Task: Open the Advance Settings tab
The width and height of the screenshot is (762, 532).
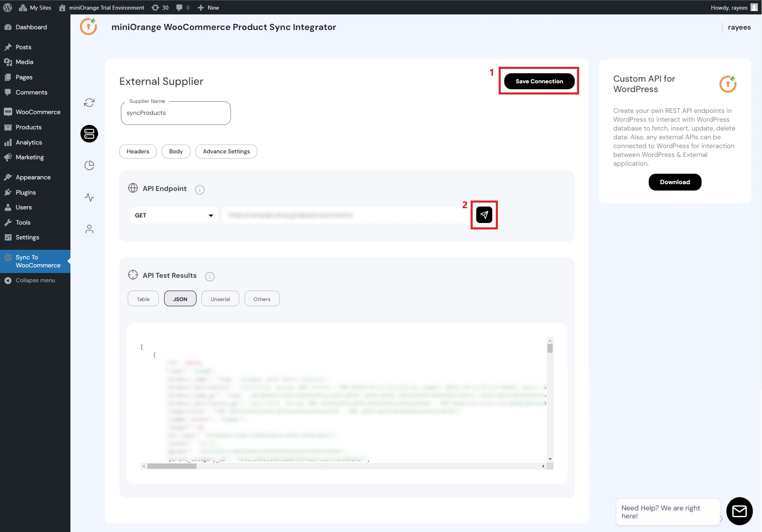Action: (226, 151)
